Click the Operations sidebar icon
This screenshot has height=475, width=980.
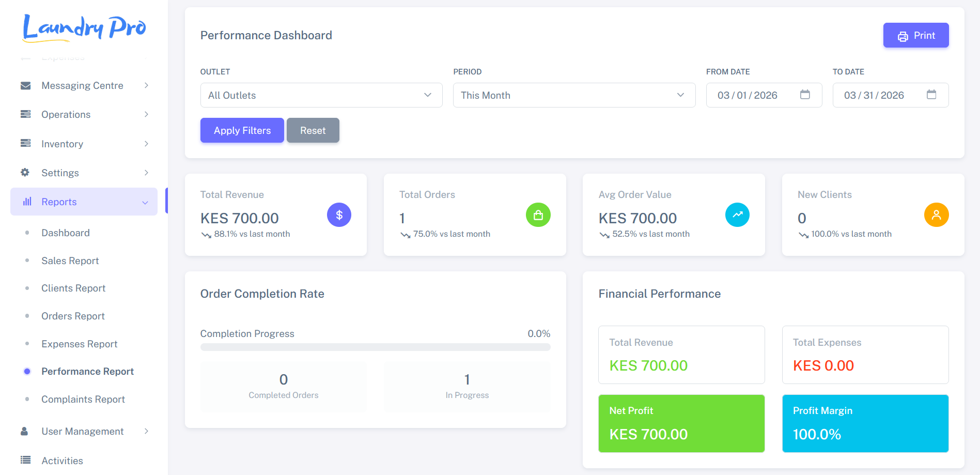[25, 114]
